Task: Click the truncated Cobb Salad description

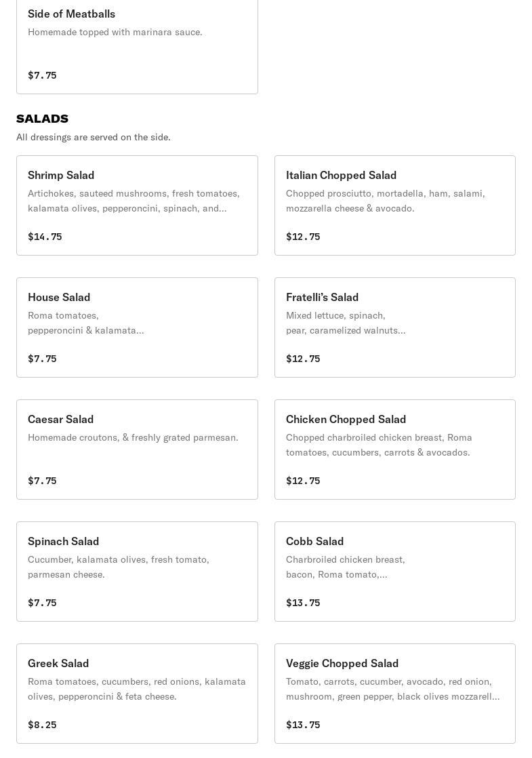Action: [x=346, y=567]
